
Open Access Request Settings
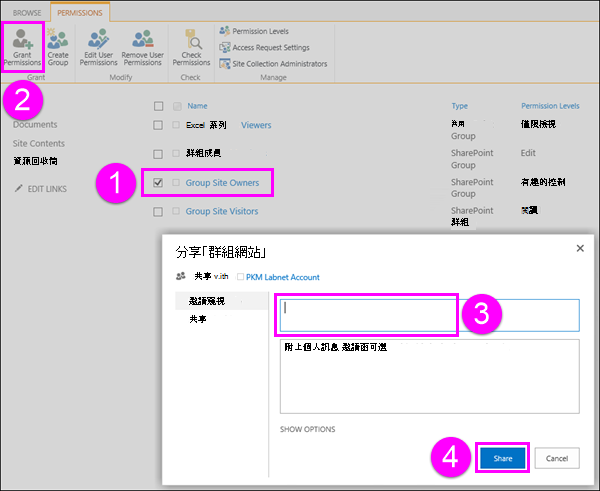coord(264,47)
